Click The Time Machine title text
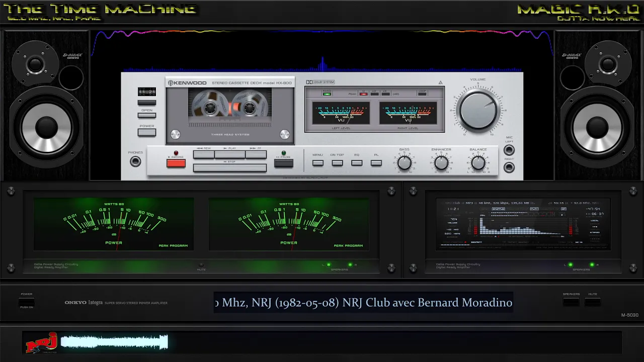This screenshot has width=644, height=362. click(x=100, y=9)
